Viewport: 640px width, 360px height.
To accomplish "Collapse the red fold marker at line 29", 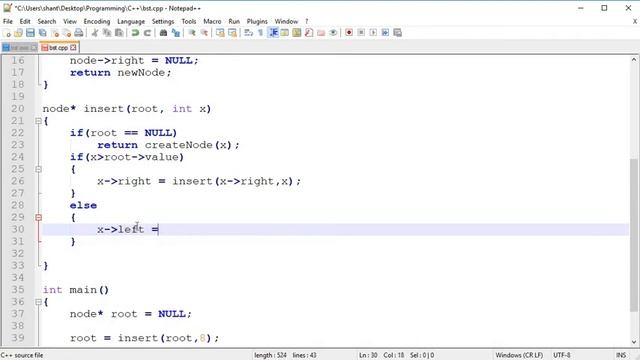I will (38, 217).
